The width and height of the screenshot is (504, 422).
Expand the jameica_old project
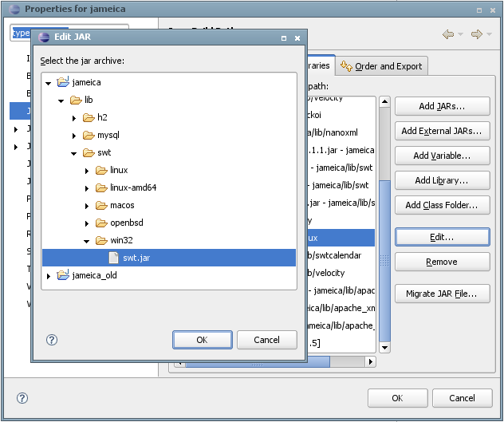point(49,276)
